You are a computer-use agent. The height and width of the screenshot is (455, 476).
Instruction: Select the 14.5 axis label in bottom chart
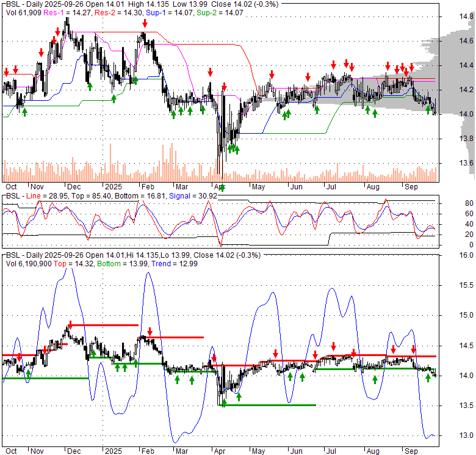(466, 345)
